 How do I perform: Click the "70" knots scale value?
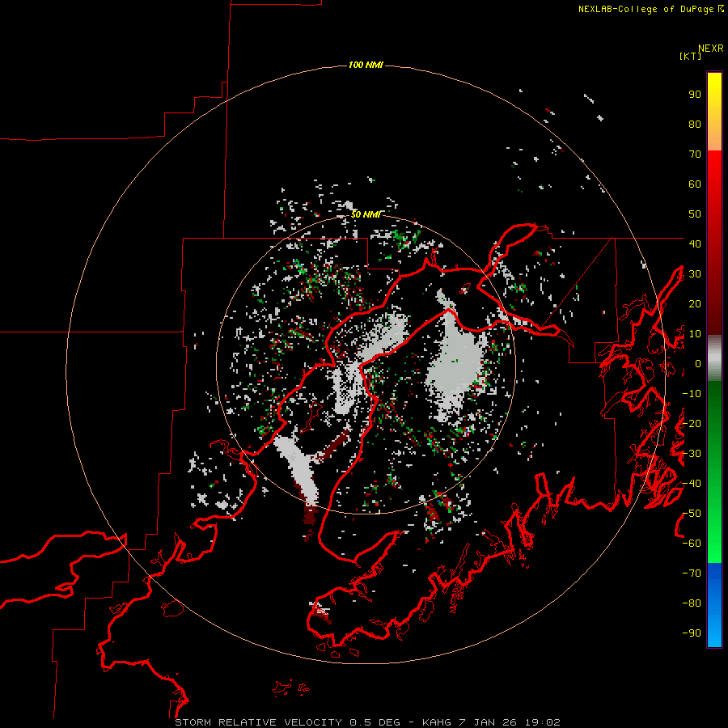click(x=695, y=154)
